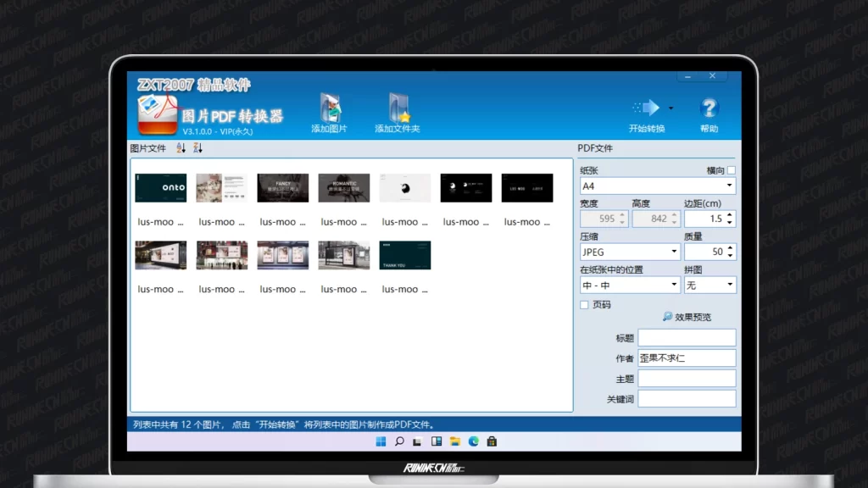Click the 效果预览 (Preview Effect) link
Viewport: 868px width, 488px height.
(x=687, y=317)
